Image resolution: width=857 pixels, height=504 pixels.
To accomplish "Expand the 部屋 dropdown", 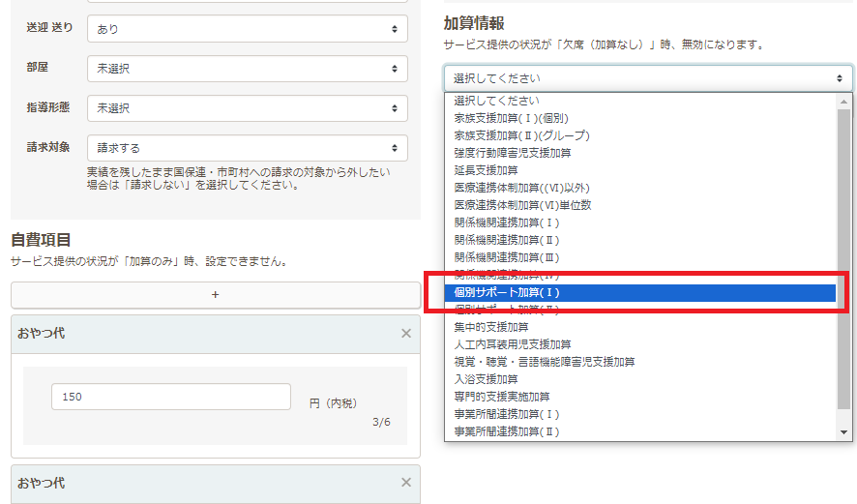I will coord(247,69).
